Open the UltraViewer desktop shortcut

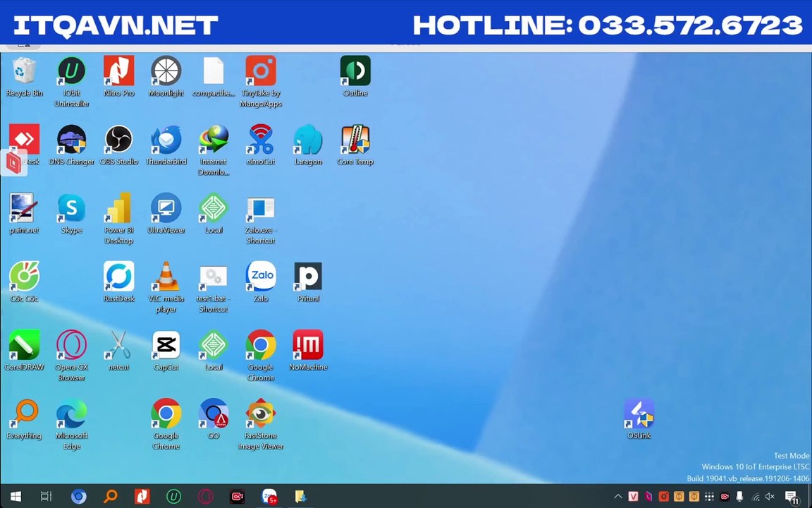166,214
